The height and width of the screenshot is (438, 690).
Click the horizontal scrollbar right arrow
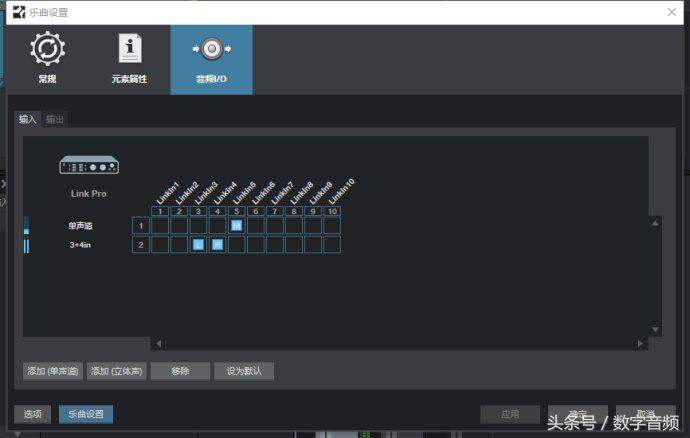[x=640, y=343]
